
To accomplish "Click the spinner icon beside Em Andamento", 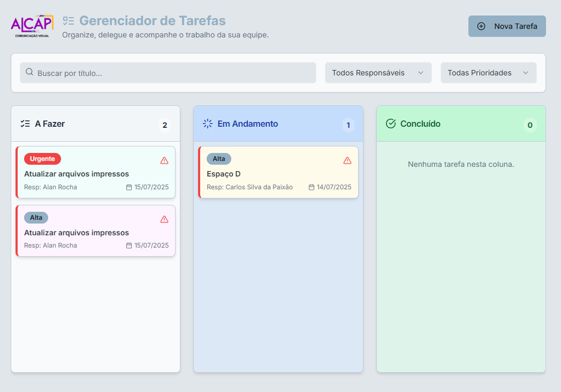I will (x=207, y=123).
